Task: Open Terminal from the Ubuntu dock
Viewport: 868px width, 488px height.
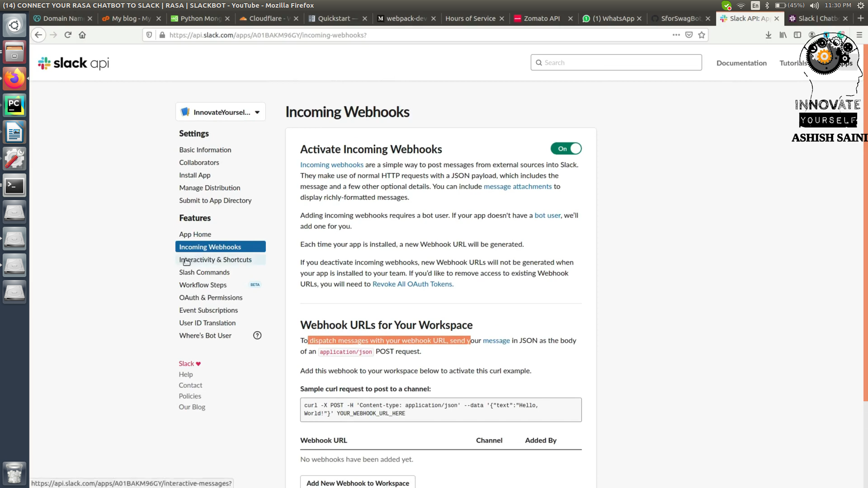Action: point(14,186)
